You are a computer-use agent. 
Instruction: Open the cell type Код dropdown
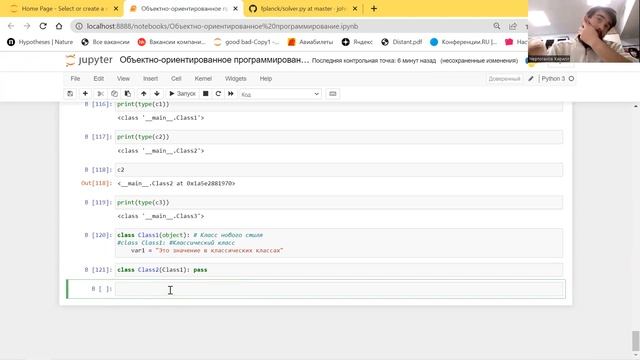click(280, 94)
